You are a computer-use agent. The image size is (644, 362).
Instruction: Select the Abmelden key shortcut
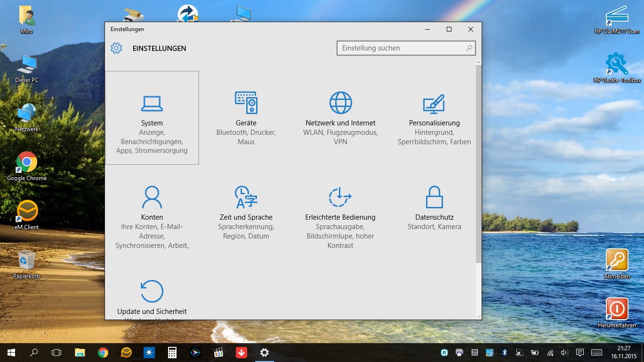(x=617, y=264)
